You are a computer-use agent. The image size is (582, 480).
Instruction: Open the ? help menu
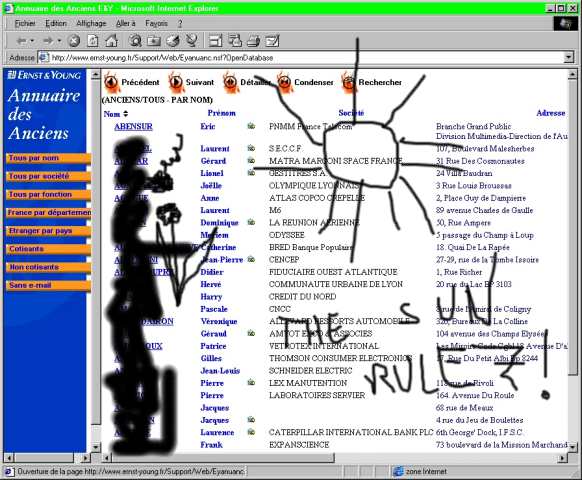click(180, 23)
